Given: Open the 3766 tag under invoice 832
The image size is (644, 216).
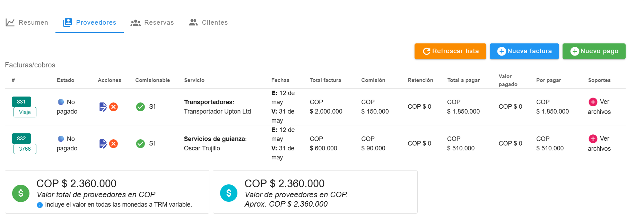Looking at the screenshot, I should 25,149.
